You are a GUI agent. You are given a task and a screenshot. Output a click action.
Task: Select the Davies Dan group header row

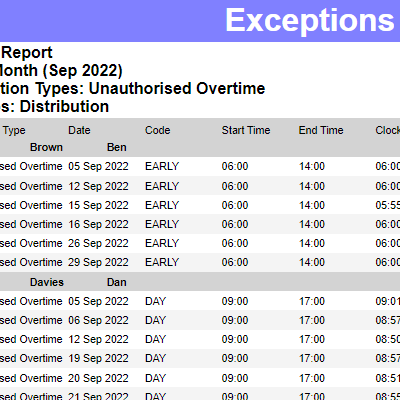[200, 282]
